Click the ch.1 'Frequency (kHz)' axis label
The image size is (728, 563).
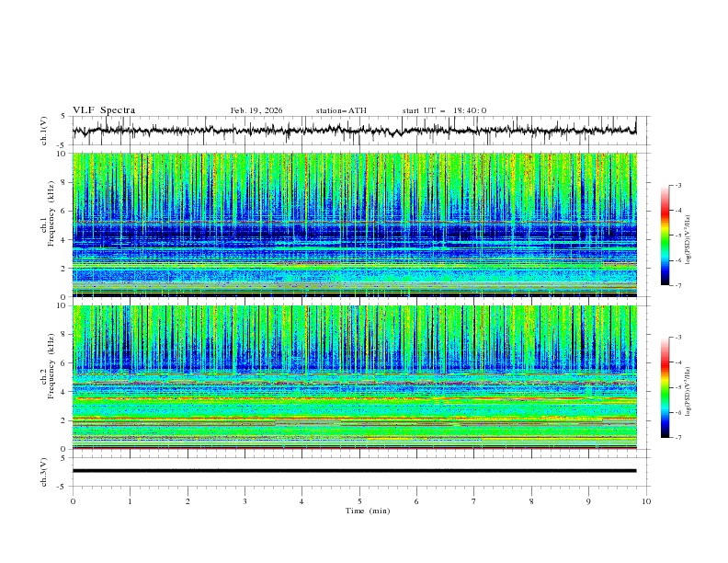[x=51, y=214]
